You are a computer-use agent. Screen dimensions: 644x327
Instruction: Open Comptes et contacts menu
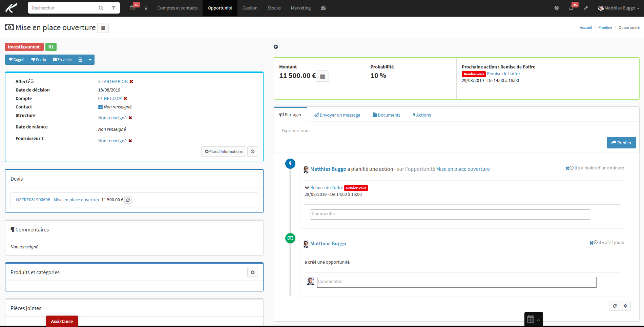(178, 8)
